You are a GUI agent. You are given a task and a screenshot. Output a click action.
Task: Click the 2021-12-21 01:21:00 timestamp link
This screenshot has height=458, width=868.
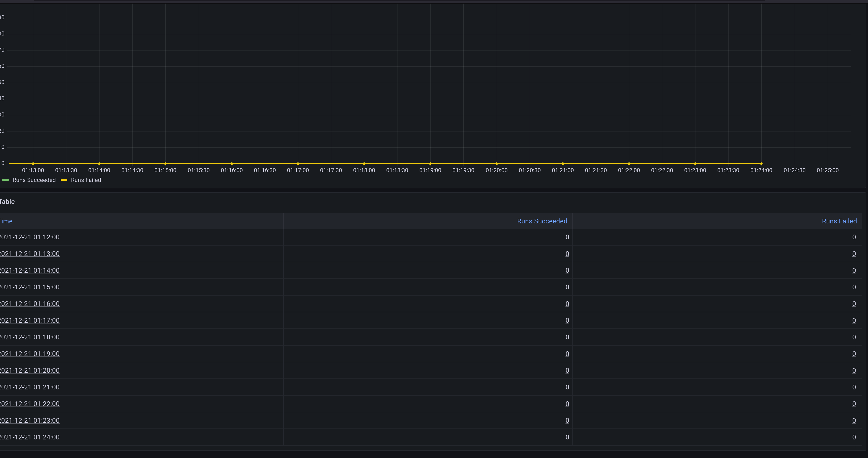30,387
